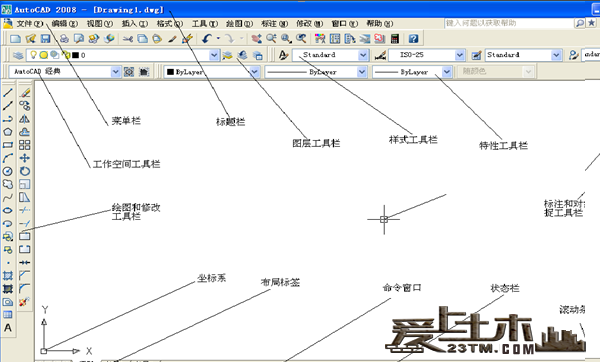600x362 pixels.
Task: Open the Undo history dropdown arrow
Action: [218, 39]
